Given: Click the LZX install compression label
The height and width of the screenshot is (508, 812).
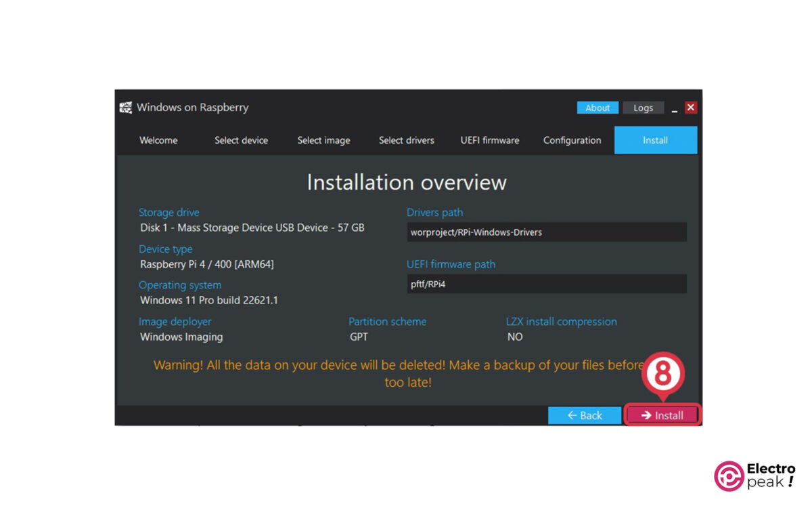Looking at the screenshot, I should 562,322.
